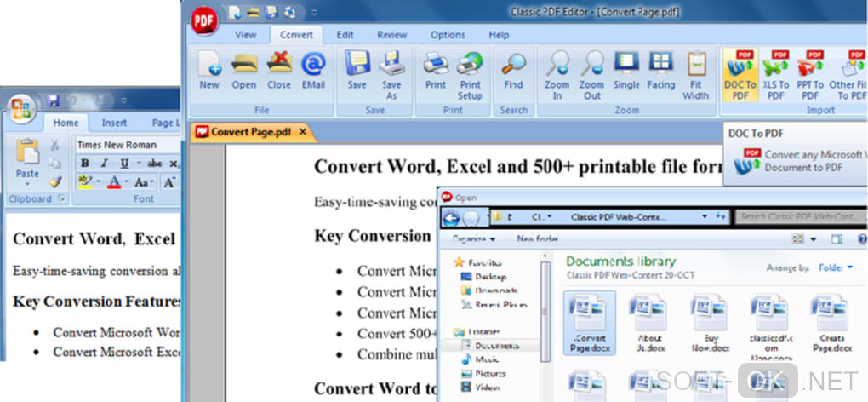Toggle Italic formatting in Word
868x402 pixels.
click(x=104, y=164)
